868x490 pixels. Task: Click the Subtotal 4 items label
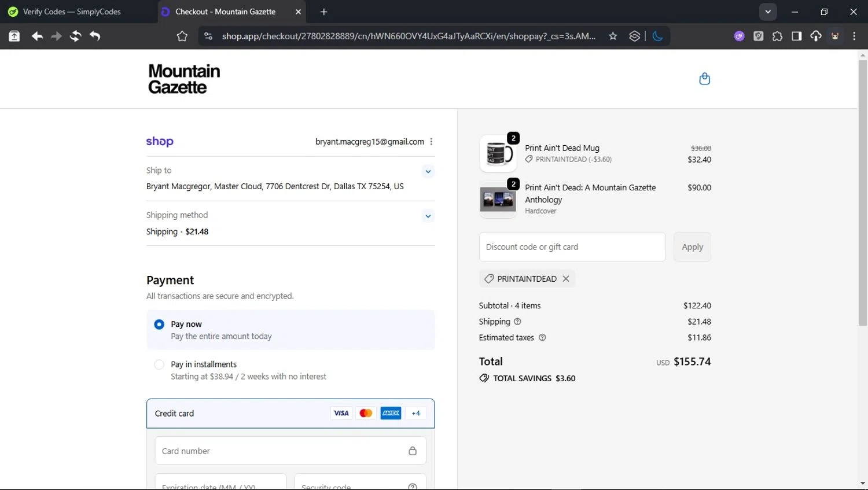point(510,305)
